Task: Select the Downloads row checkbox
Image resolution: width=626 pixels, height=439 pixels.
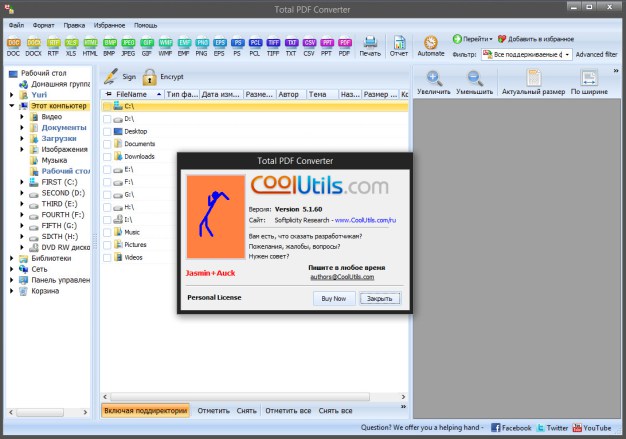Action: pyautogui.click(x=107, y=157)
